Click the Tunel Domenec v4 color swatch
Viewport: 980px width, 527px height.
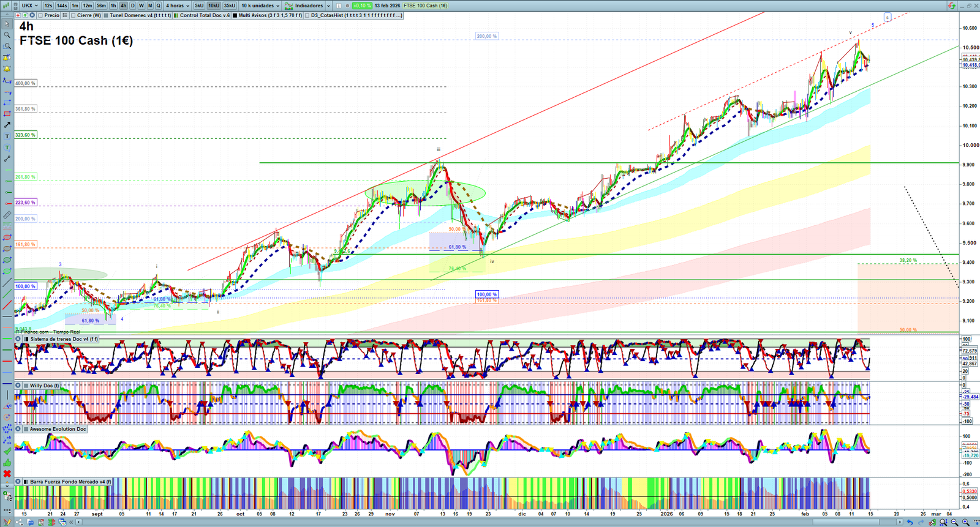106,15
